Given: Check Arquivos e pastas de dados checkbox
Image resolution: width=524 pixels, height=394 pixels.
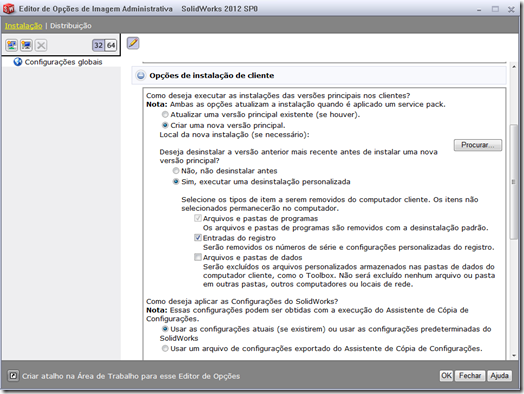Looking at the screenshot, I should pos(198,257).
